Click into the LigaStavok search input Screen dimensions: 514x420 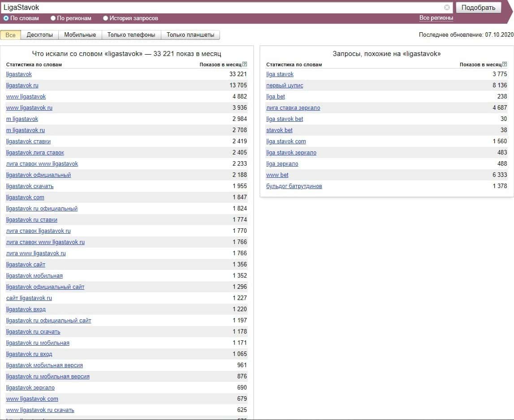[222, 8]
